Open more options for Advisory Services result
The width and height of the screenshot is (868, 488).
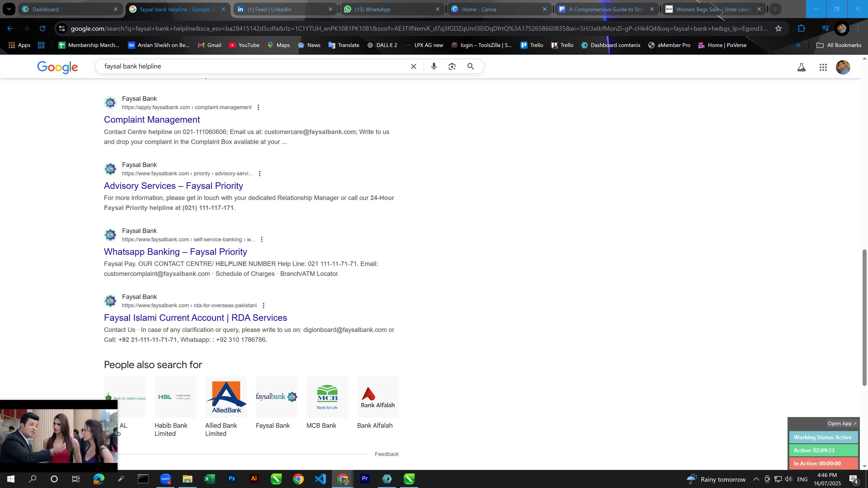[259, 174]
